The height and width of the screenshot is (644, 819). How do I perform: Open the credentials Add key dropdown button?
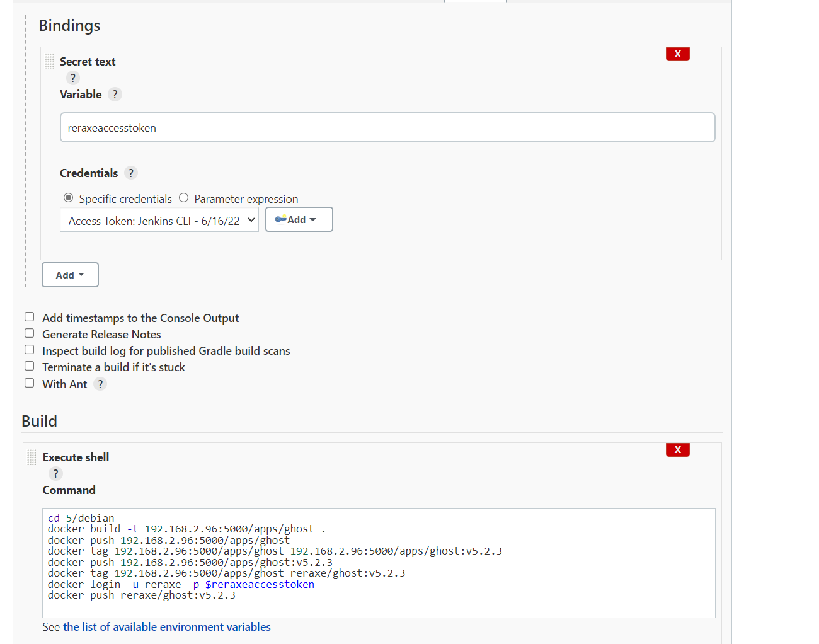pos(299,219)
